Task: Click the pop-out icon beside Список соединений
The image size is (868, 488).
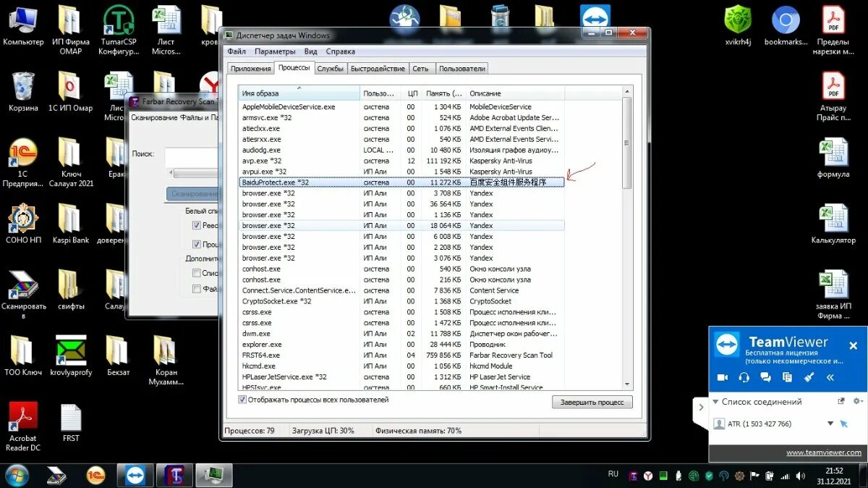Action: coord(841,401)
